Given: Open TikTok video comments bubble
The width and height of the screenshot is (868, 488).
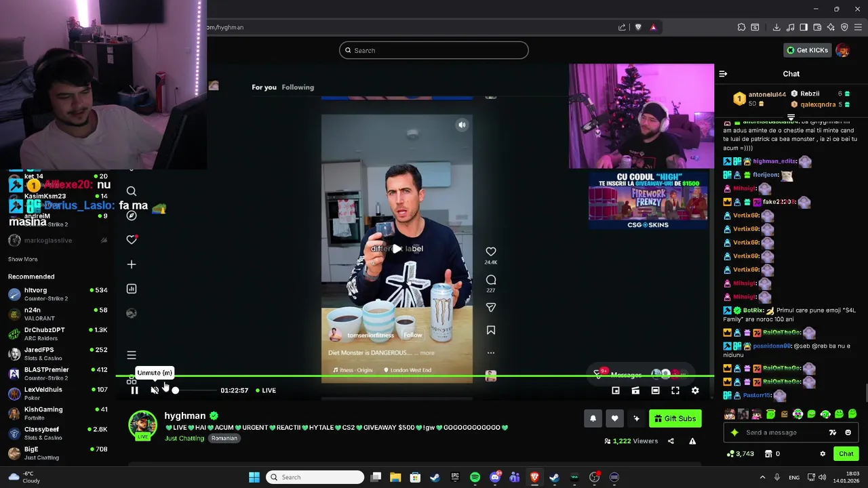Looking at the screenshot, I should coord(491,280).
